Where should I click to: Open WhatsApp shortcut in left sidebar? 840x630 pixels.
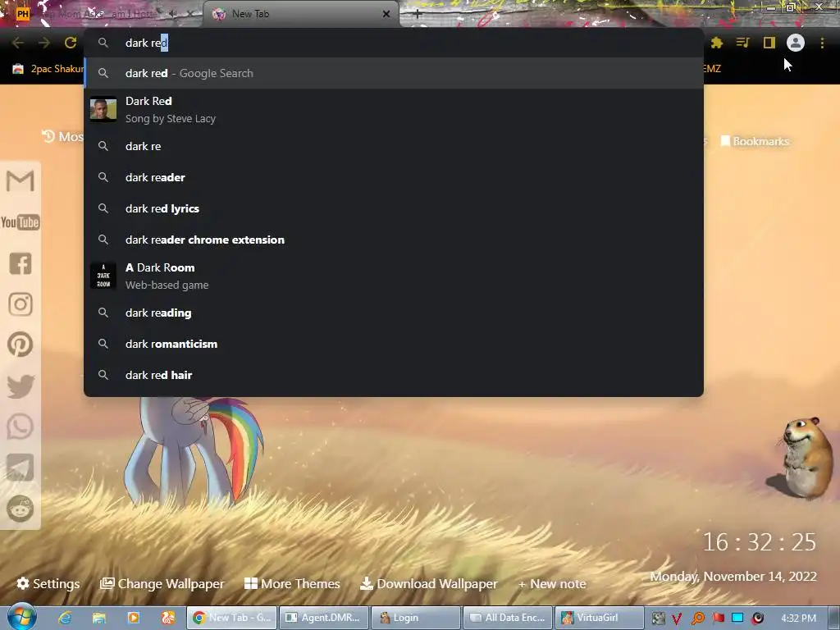[x=21, y=427]
